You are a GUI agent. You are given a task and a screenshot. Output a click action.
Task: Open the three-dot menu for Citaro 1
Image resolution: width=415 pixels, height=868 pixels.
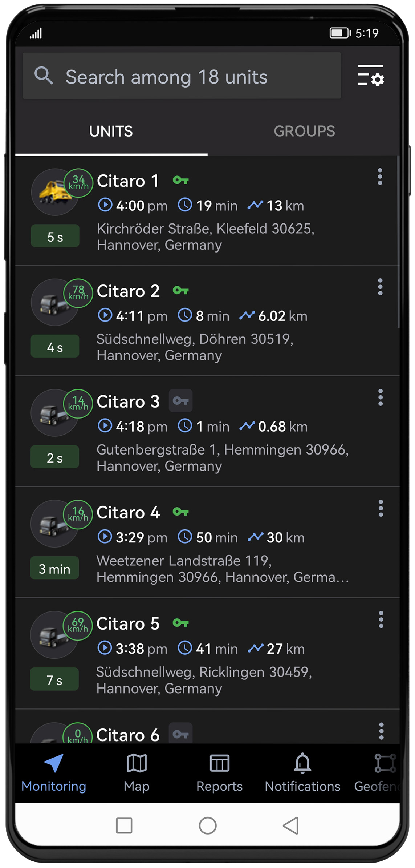(x=380, y=177)
